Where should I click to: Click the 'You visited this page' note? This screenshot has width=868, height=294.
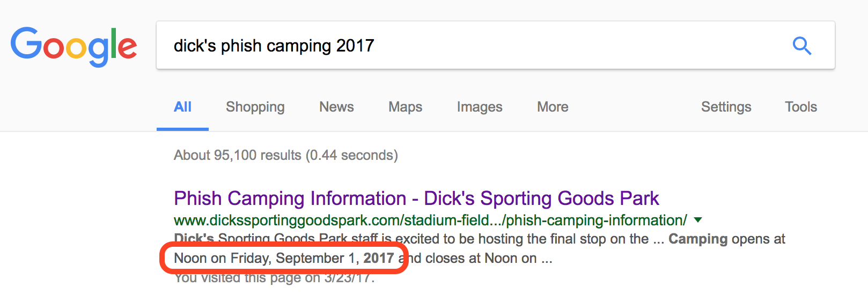(274, 278)
